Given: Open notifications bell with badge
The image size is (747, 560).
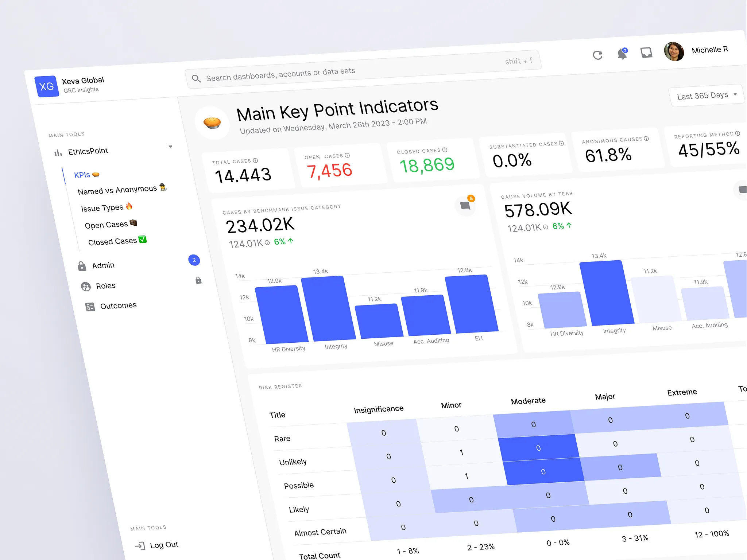Looking at the screenshot, I should (622, 54).
